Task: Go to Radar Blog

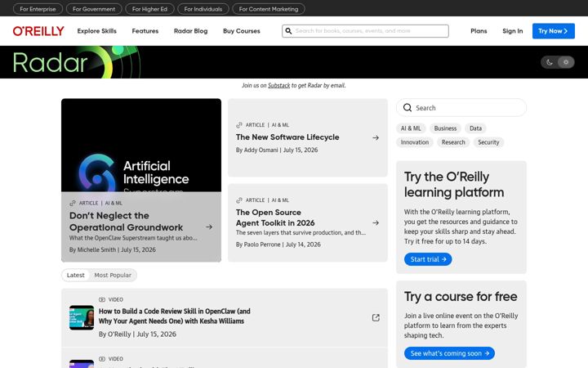Action: point(190,31)
